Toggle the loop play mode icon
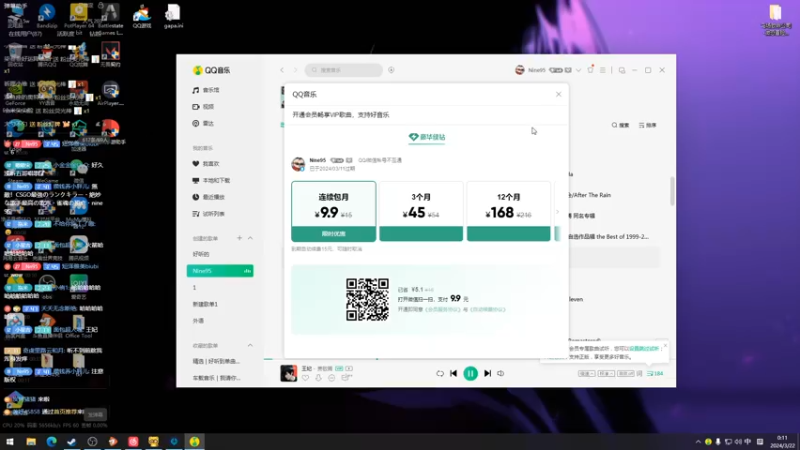The height and width of the screenshot is (450, 800). (440, 373)
